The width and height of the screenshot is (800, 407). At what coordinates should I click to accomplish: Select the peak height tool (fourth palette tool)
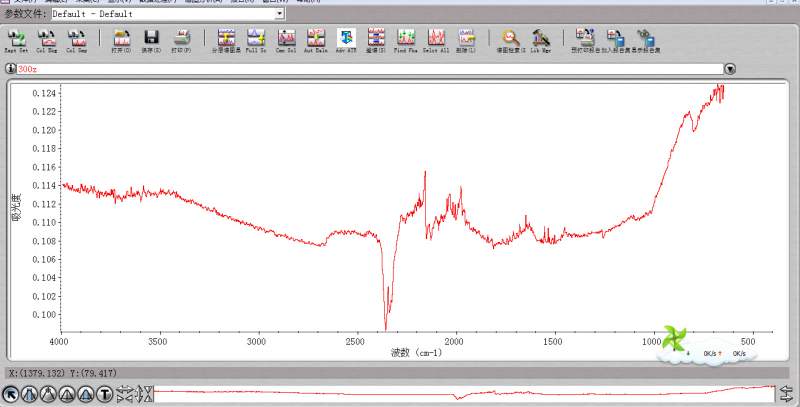click(67, 394)
